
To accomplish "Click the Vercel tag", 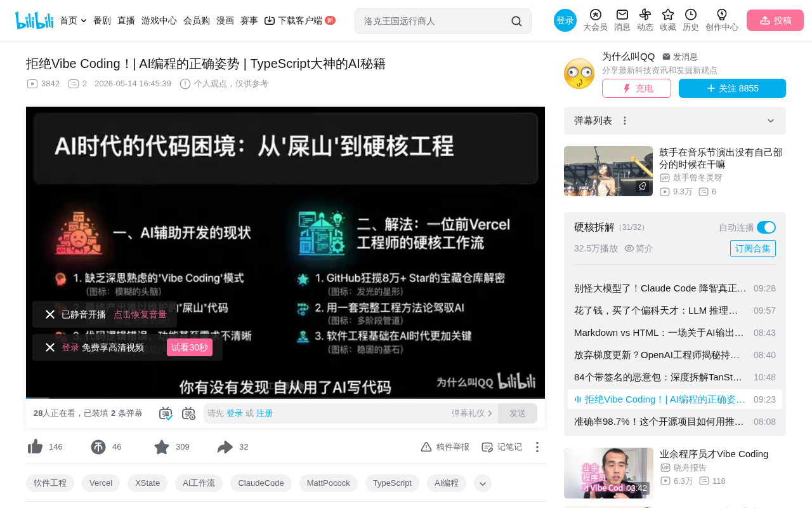I will [101, 483].
